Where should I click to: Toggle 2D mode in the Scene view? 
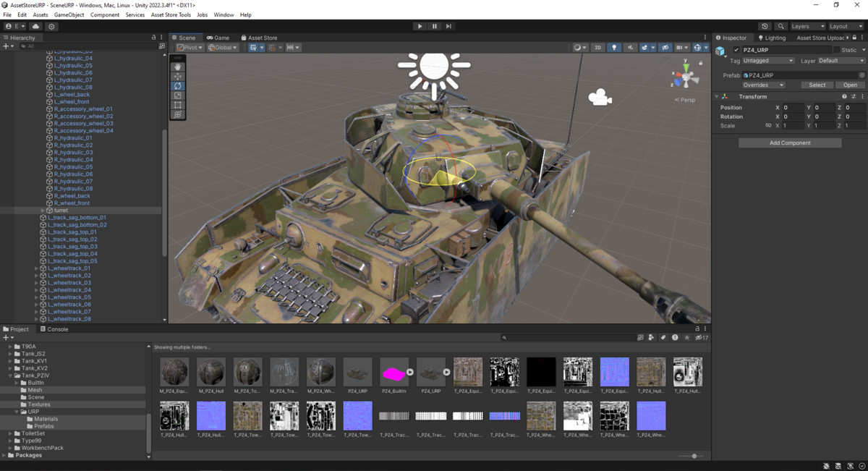click(x=597, y=47)
